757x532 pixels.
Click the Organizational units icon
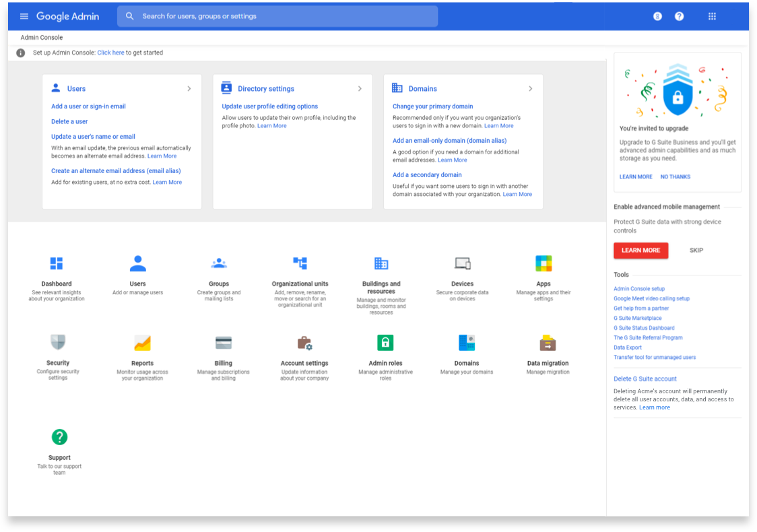(x=300, y=263)
